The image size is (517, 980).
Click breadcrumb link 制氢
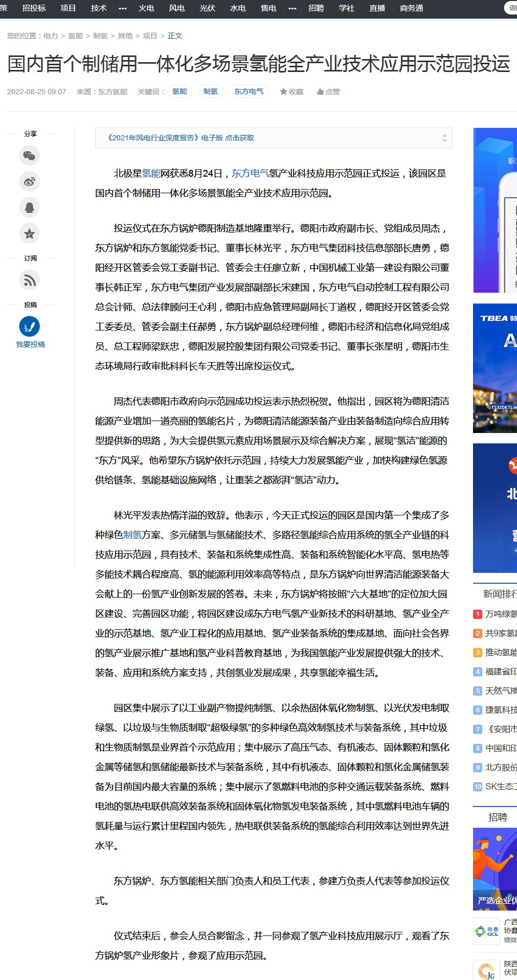pyautogui.click(x=100, y=36)
